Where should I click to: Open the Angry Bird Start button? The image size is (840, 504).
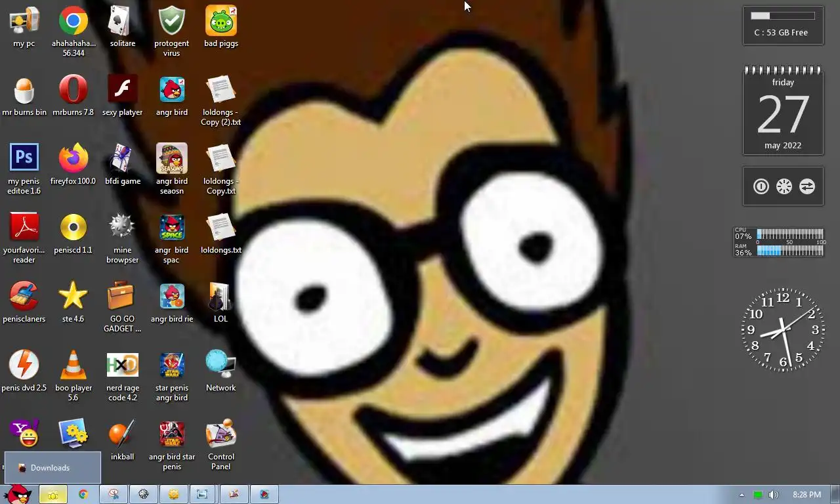tap(17, 494)
